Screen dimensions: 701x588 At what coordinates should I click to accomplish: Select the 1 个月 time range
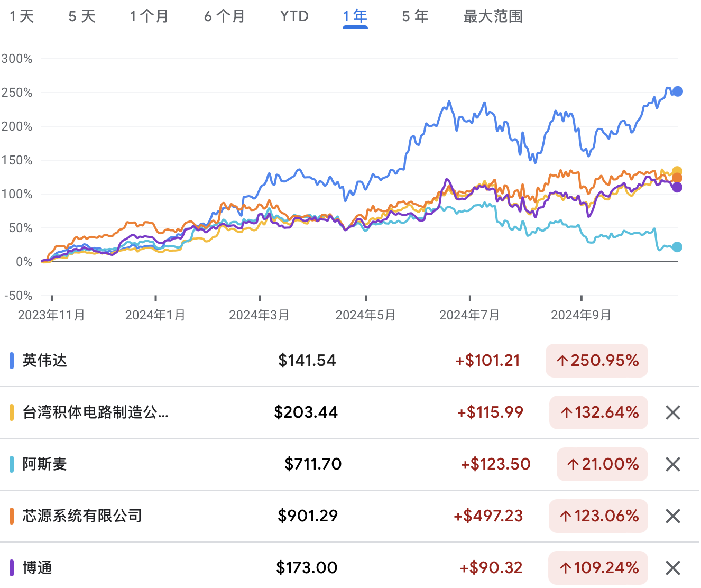[x=149, y=16]
